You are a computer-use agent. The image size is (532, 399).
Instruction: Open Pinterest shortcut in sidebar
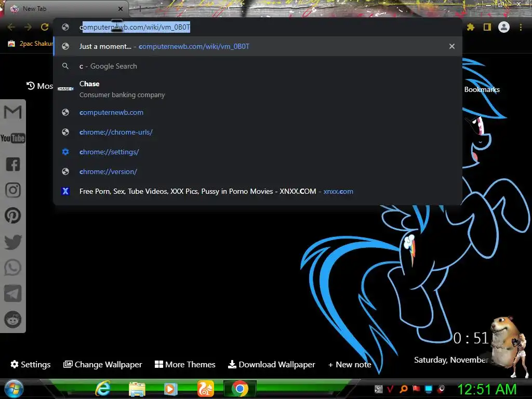coord(13,216)
